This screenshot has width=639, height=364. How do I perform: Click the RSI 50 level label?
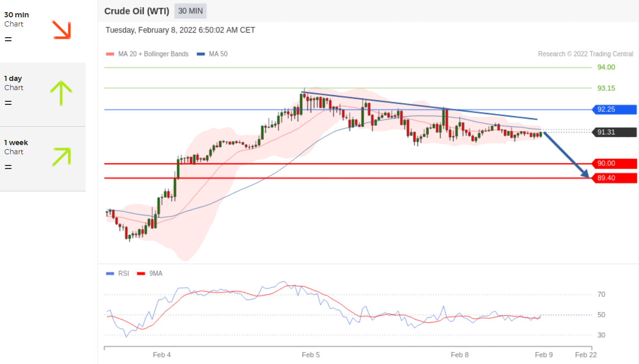click(x=601, y=315)
